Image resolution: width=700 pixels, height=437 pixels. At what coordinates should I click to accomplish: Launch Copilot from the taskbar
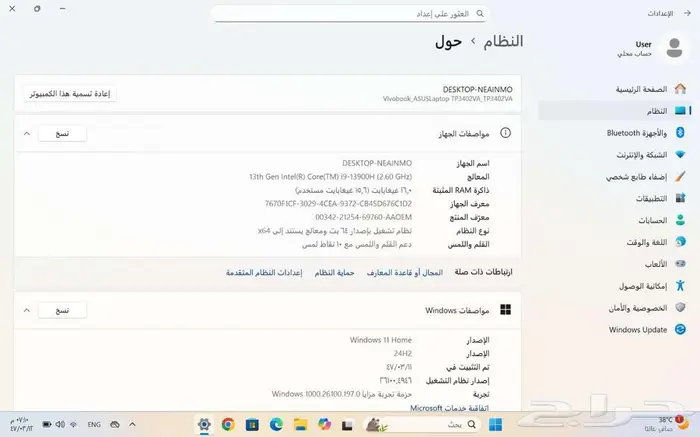click(x=325, y=425)
